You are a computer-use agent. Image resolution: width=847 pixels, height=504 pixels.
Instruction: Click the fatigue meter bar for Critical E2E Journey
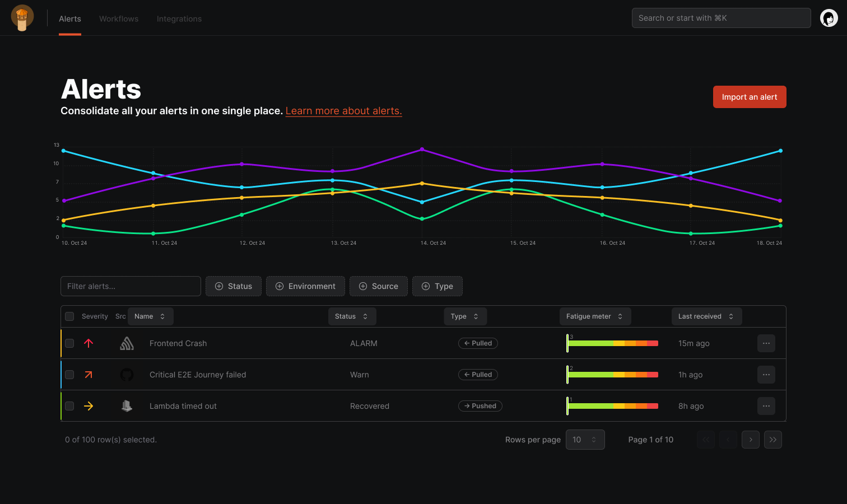[613, 375]
